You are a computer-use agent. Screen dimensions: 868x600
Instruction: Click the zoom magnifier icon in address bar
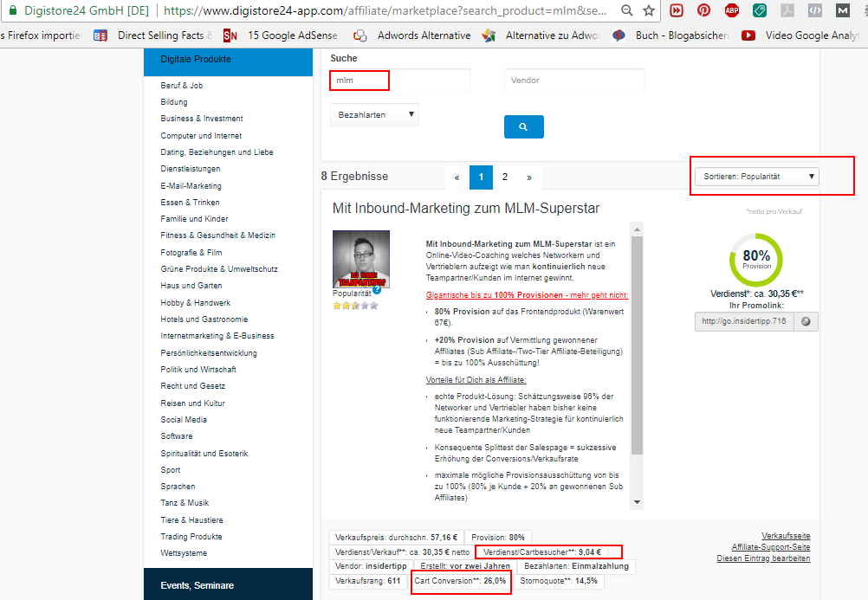[626, 10]
